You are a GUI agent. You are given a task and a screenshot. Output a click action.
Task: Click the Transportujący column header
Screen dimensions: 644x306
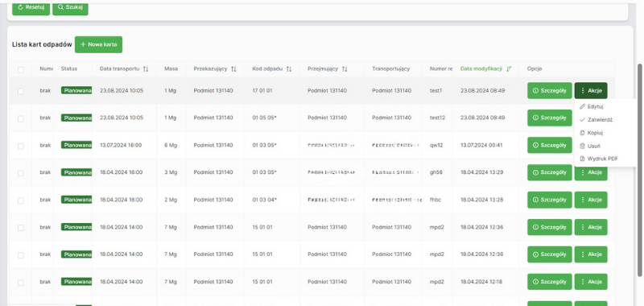click(x=390, y=69)
